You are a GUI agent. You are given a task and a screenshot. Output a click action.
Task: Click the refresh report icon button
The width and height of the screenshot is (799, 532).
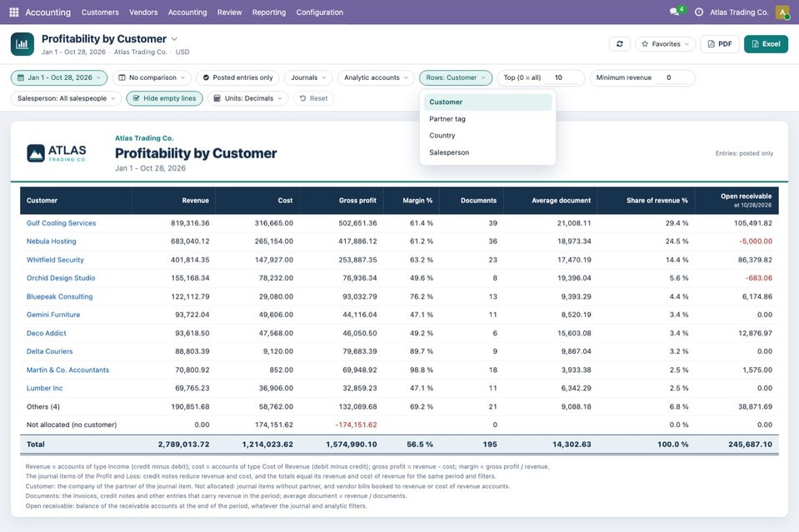click(x=620, y=44)
